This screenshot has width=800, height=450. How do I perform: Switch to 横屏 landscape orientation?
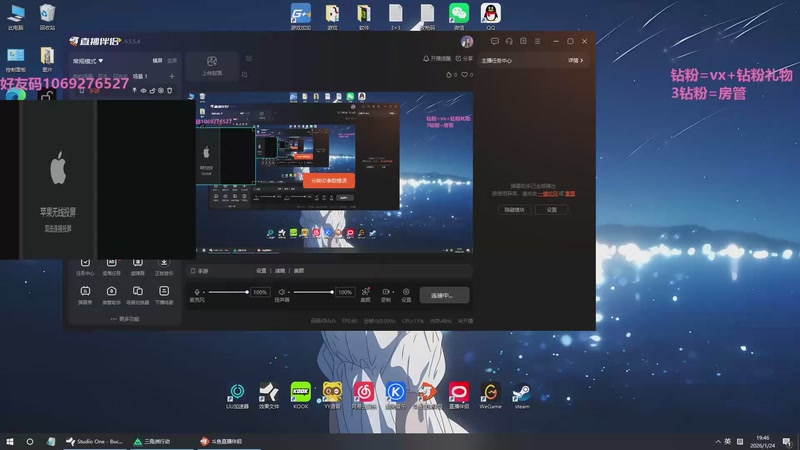click(158, 61)
